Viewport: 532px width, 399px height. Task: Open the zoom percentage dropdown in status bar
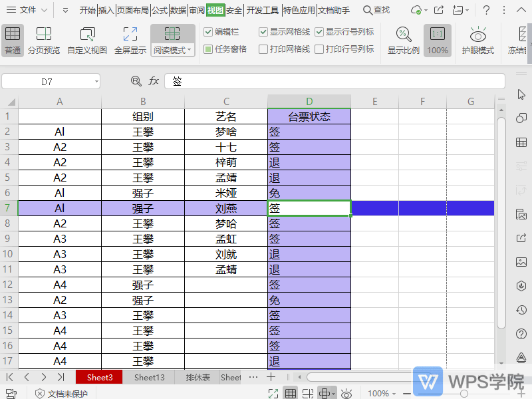pyautogui.click(x=380, y=393)
